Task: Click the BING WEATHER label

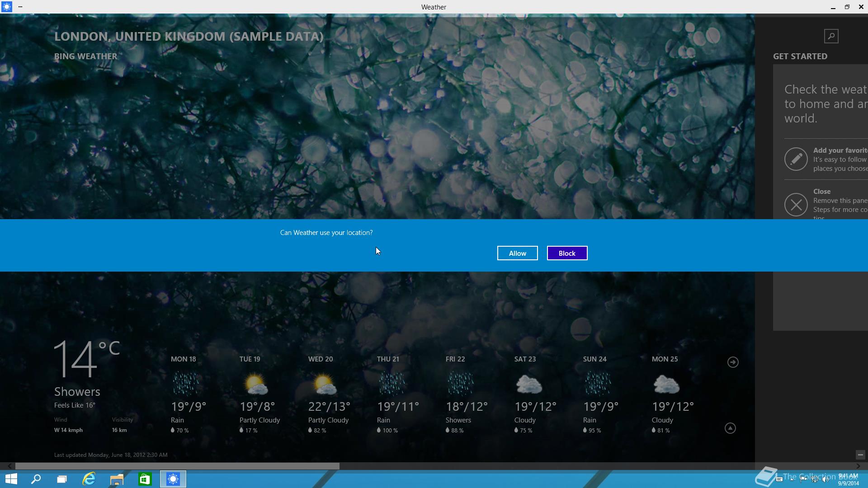Action: pyautogui.click(x=85, y=56)
